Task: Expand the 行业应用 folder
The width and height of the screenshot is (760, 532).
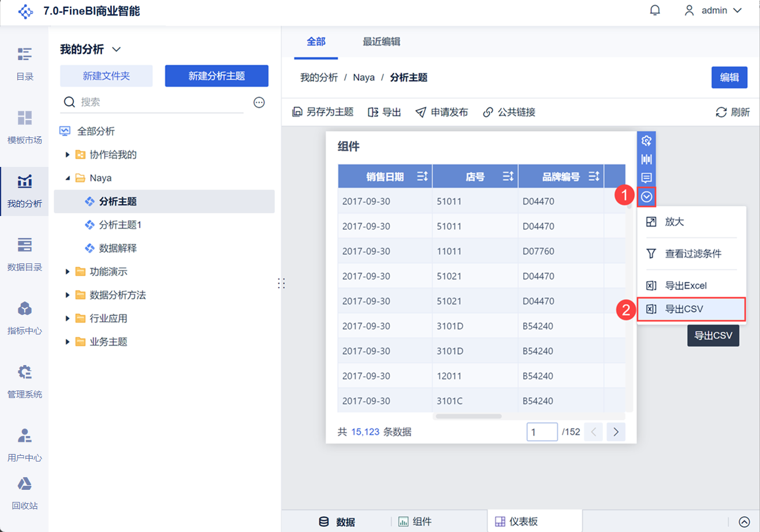Action: (x=68, y=318)
